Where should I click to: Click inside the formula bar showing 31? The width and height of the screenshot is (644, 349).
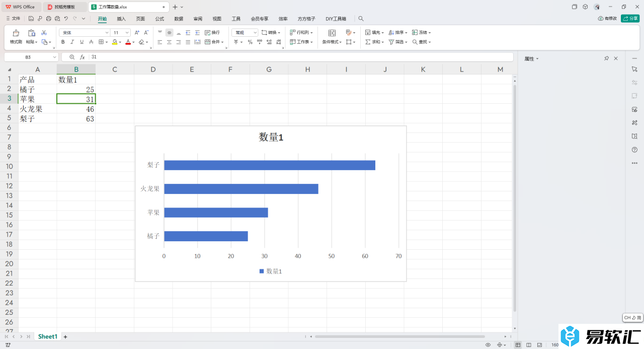[x=301, y=57]
